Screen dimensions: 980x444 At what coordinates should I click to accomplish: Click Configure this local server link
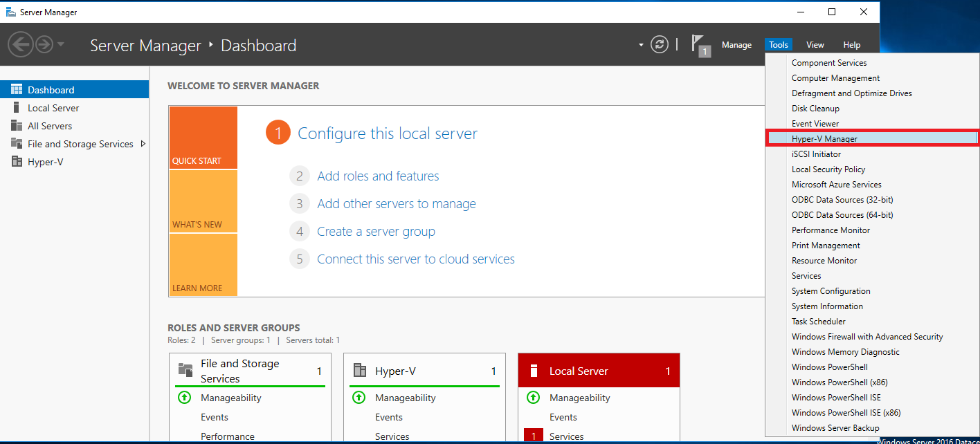click(x=388, y=133)
